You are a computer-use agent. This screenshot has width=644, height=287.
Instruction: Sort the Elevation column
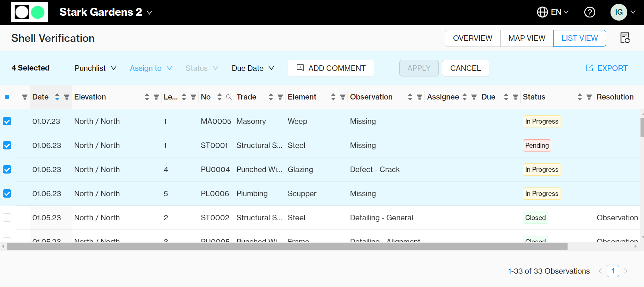[x=147, y=97]
